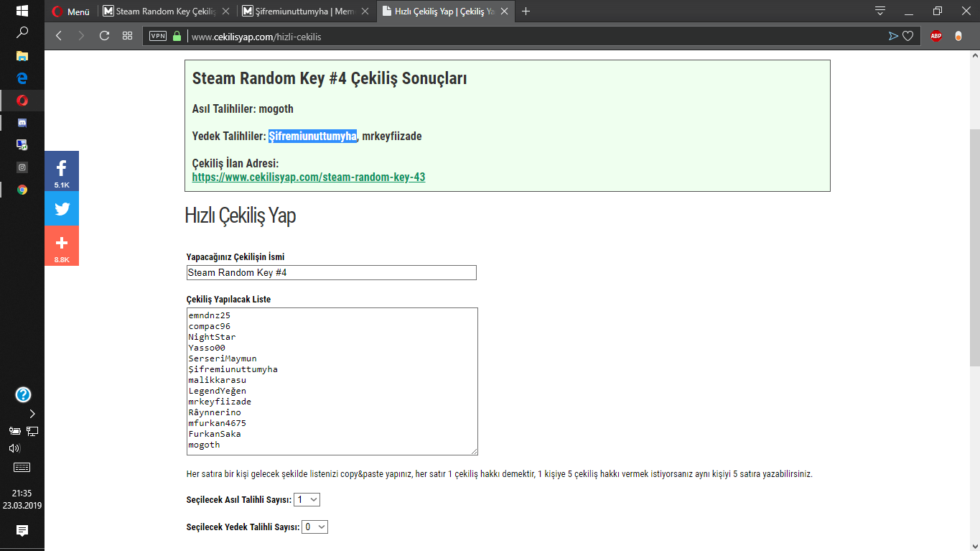Open the Opera Menü button
Screen dimensions: 980x551
tap(71, 11)
